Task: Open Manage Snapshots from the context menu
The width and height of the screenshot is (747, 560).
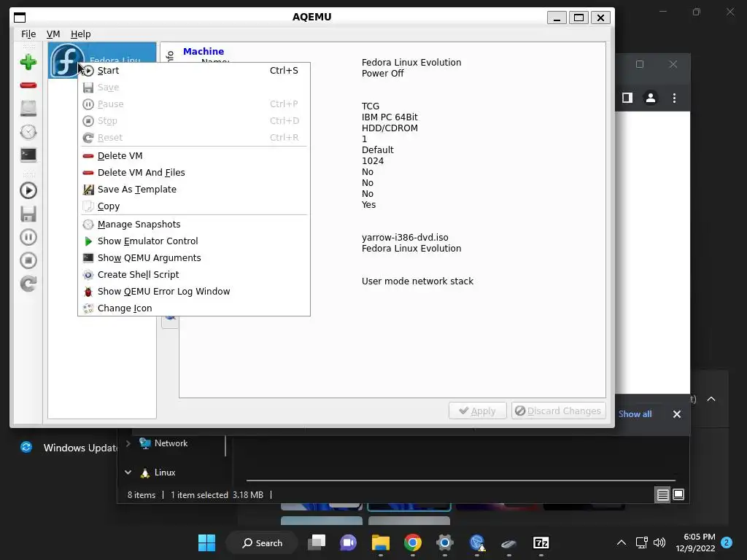Action: tap(193, 225)
